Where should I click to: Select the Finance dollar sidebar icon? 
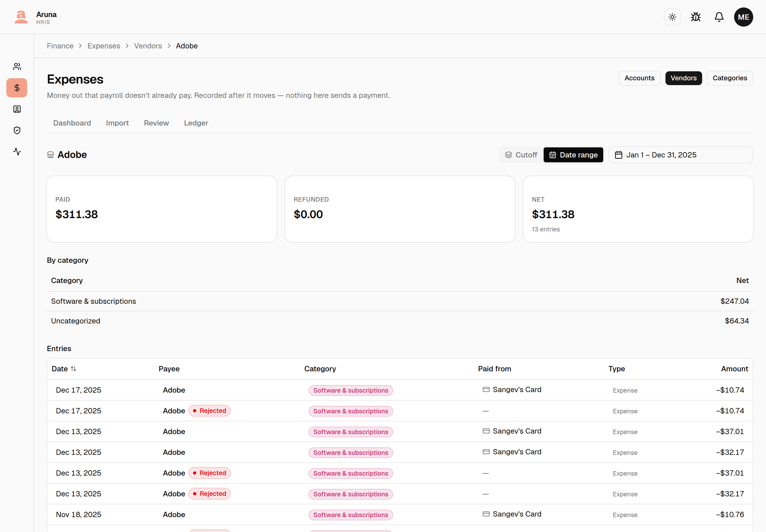17,88
